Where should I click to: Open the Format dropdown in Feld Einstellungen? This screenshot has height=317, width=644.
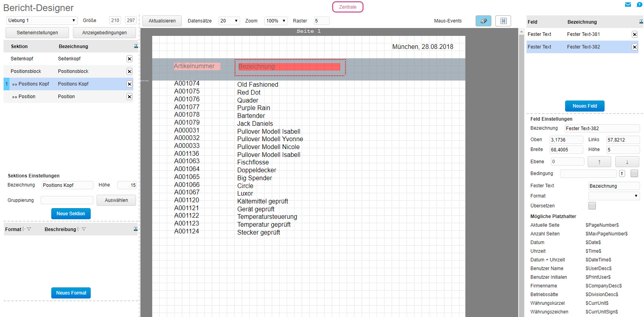click(x=614, y=196)
